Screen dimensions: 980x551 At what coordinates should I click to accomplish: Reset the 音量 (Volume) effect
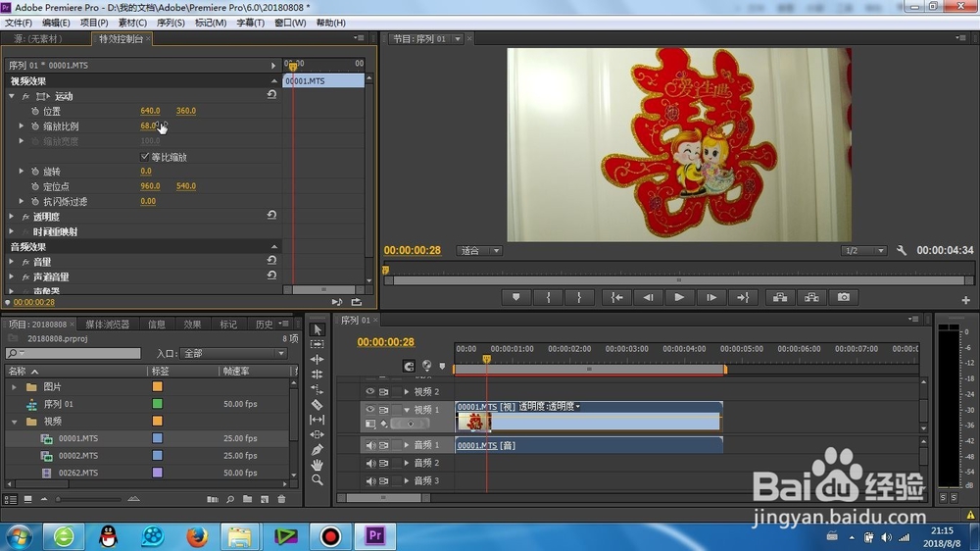point(271,260)
